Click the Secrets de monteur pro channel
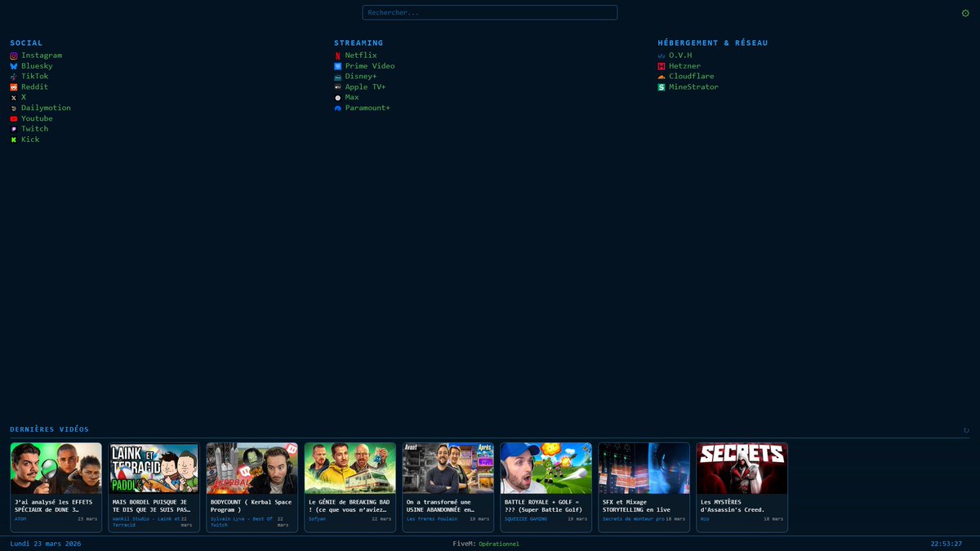This screenshot has height=551, width=980. click(634, 519)
